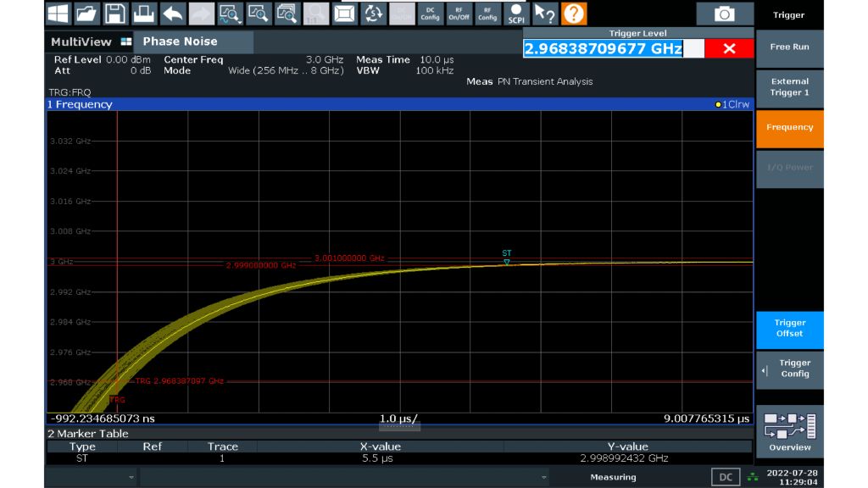Screen dimensions: 868x488
Task: Open the zoom mode dropdown with waveform magnifier
Action: (231, 14)
